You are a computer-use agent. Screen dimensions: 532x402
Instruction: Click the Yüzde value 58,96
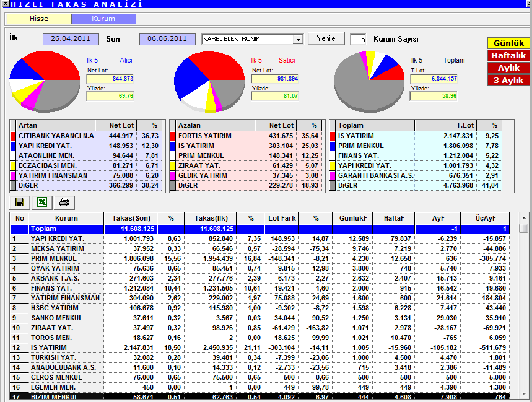pyautogui.click(x=434, y=96)
